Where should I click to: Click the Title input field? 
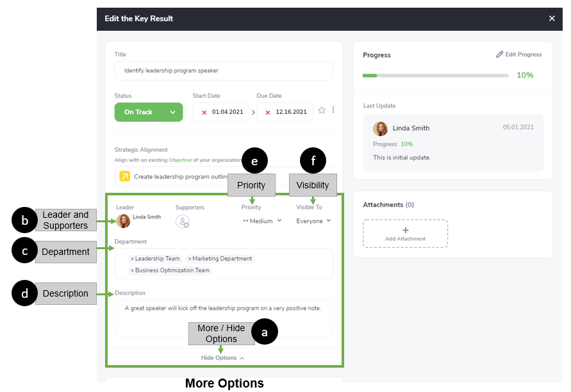[x=223, y=70]
